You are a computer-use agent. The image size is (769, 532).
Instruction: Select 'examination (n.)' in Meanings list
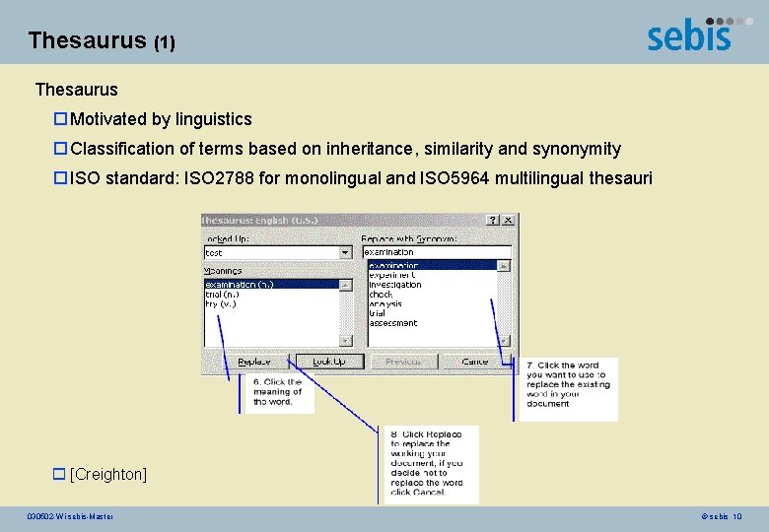(x=272, y=284)
